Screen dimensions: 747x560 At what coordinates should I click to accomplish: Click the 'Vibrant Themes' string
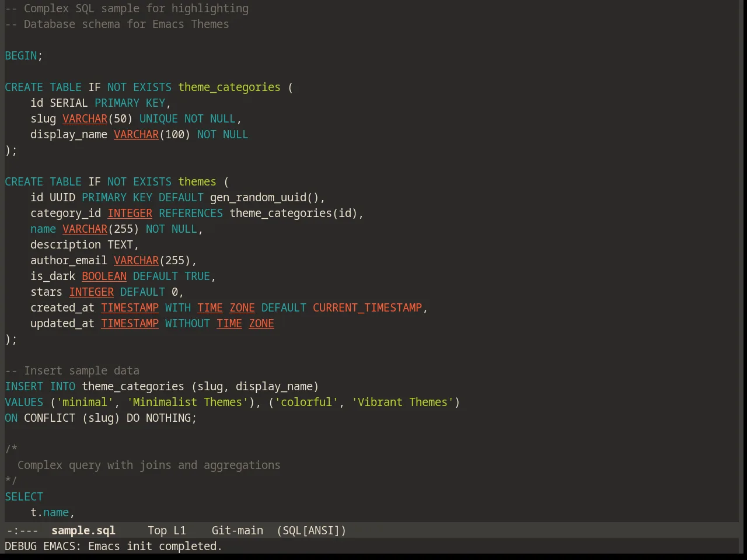[x=403, y=402]
